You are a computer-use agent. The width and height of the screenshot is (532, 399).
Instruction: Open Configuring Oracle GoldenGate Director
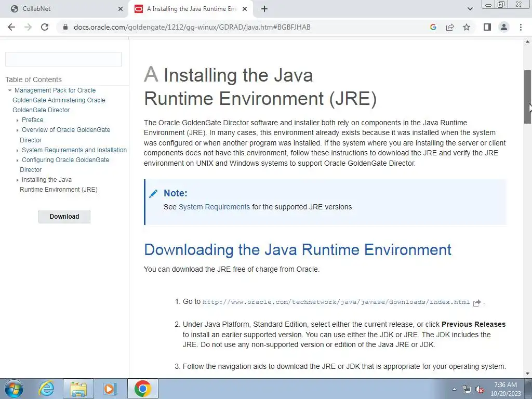(64, 165)
